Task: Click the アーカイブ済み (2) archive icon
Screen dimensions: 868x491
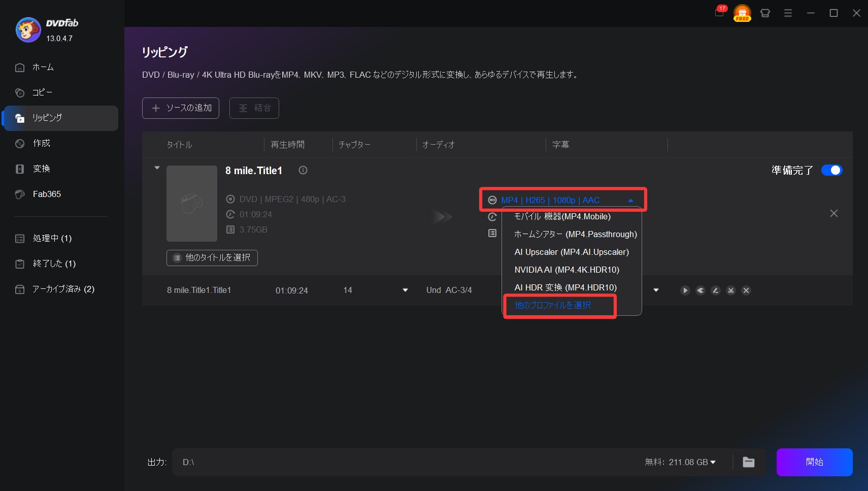Action: pos(20,289)
